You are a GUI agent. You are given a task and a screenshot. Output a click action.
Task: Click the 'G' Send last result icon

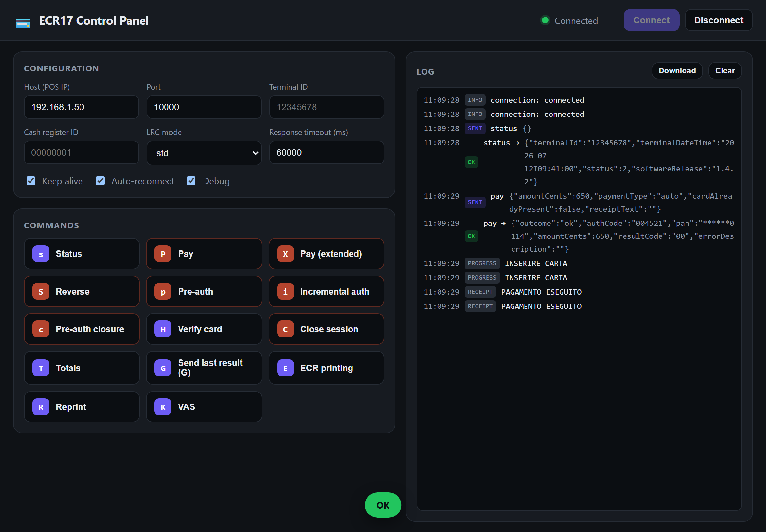163,368
